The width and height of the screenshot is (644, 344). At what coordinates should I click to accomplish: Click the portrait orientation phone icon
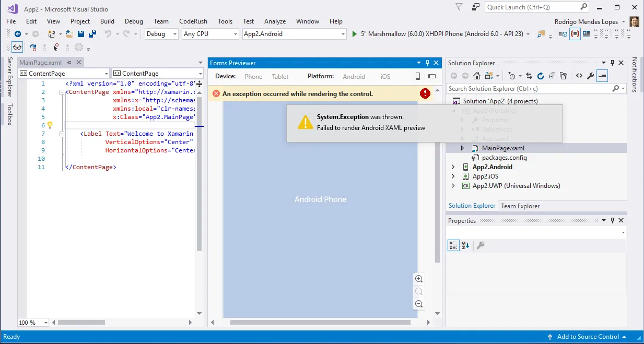pos(418,76)
